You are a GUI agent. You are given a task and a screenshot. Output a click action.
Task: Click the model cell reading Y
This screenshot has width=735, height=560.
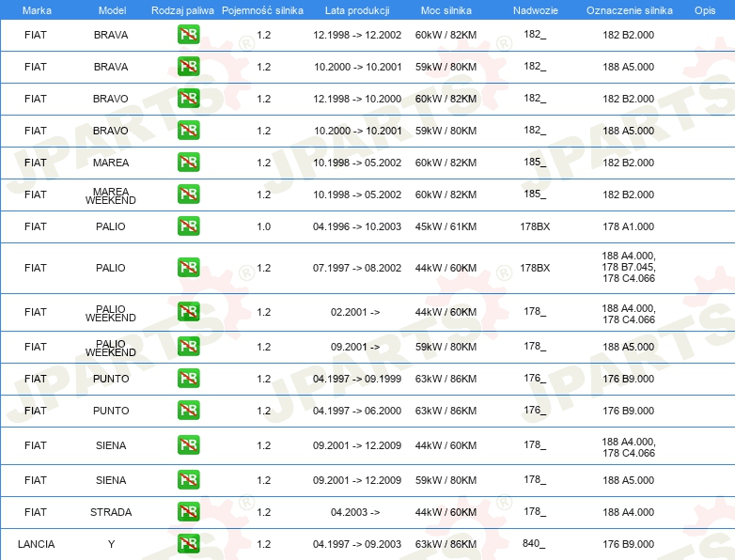pos(111,544)
